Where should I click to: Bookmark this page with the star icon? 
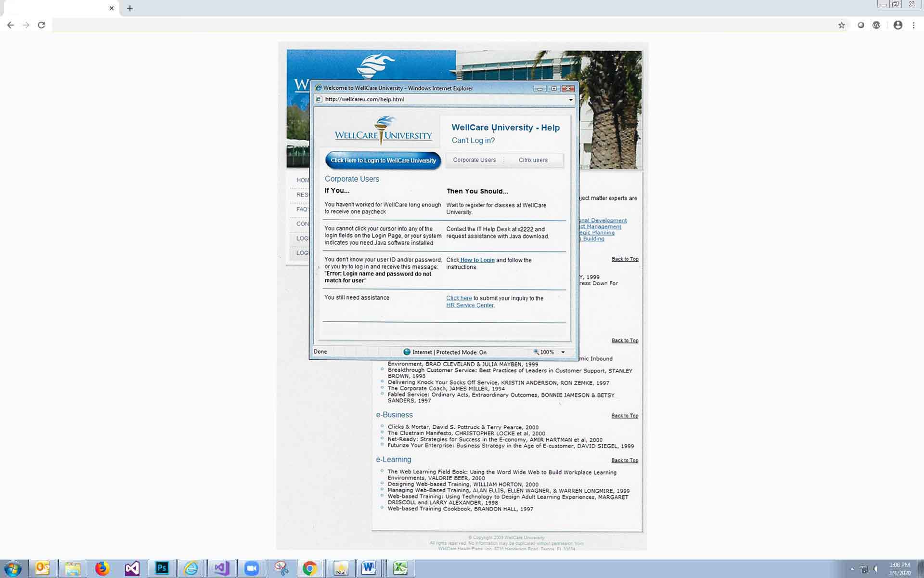(841, 25)
